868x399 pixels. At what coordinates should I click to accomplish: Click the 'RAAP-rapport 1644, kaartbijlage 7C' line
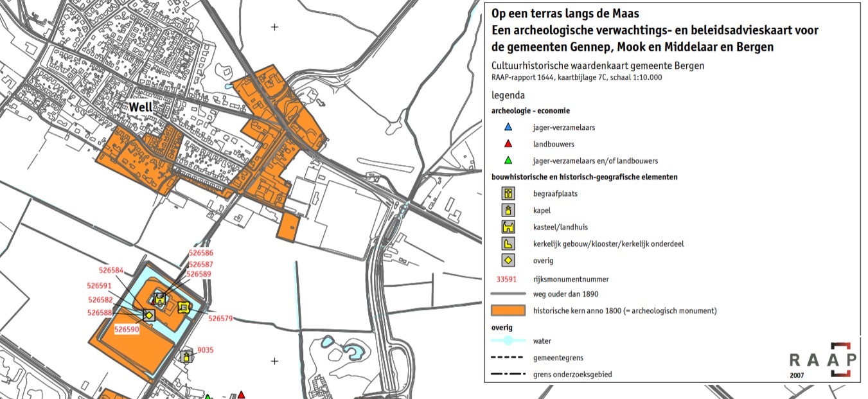[x=576, y=77]
